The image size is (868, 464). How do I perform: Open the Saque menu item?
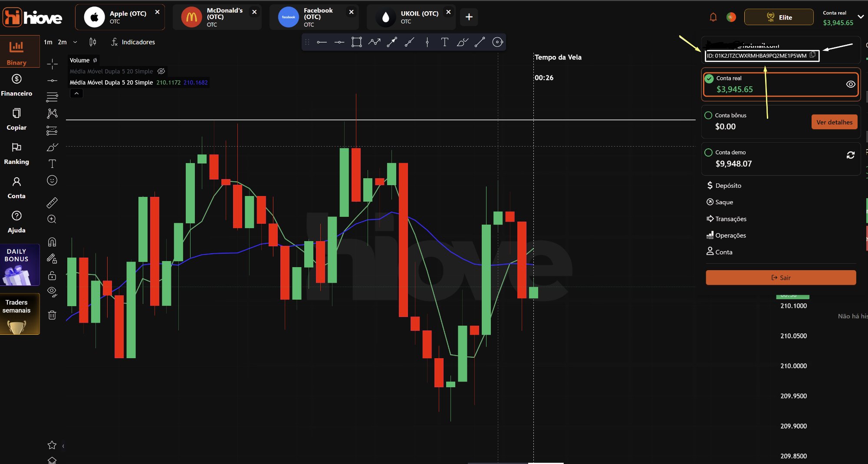[723, 202]
